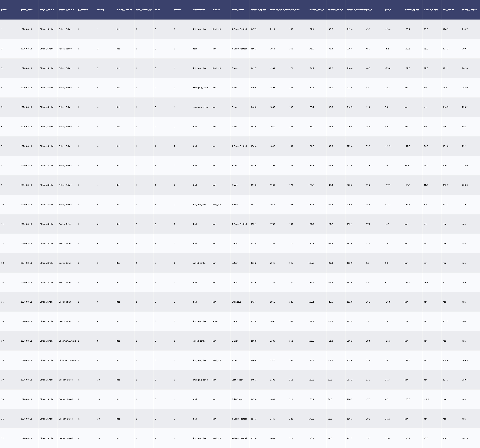The width and height of the screenshot is (480, 448).
Task: Select the Changeup pitch name cell
Action: [236, 302]
